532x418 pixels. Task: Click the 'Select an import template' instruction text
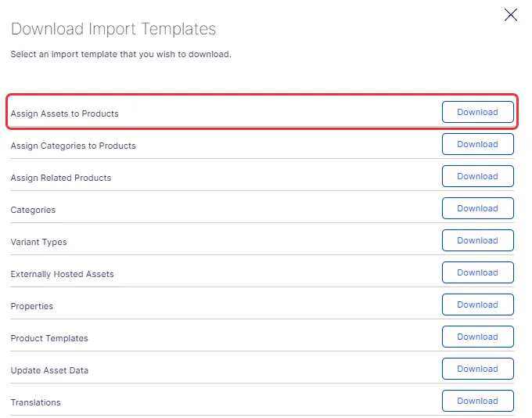pos(120,54)
